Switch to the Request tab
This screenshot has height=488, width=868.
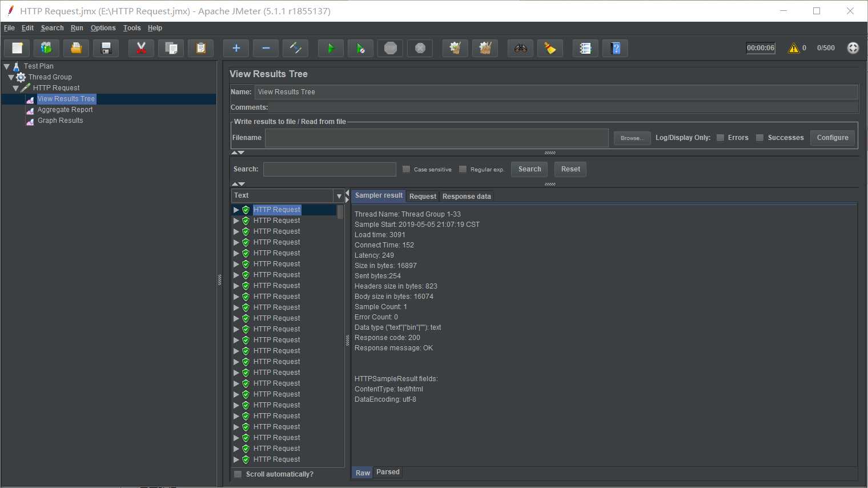tap(423, 197)
